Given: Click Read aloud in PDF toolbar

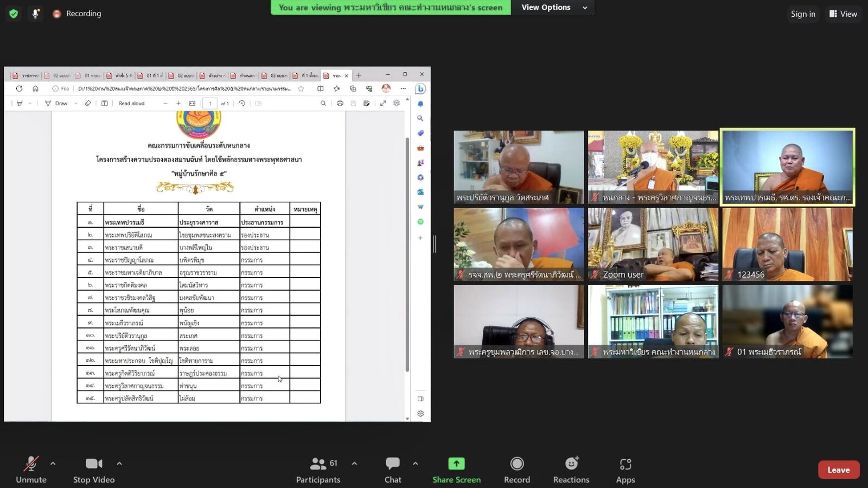Looking at the screenshot, I should [x=132, y=103].
